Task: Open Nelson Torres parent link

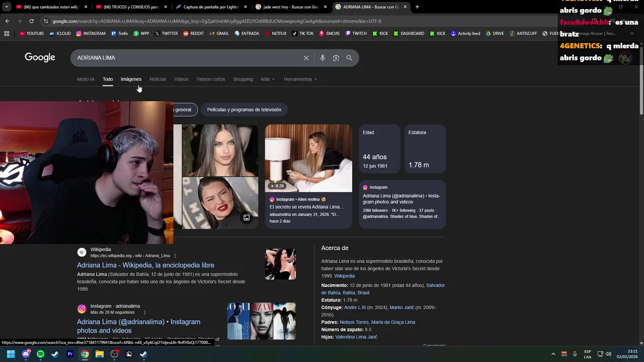Action: [354, 322]
